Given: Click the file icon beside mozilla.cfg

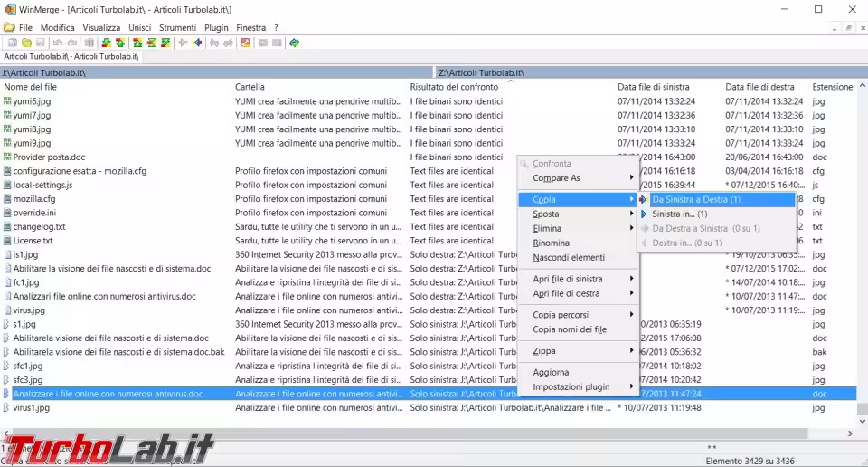Looking at the screenshot, I should [7, 199].
